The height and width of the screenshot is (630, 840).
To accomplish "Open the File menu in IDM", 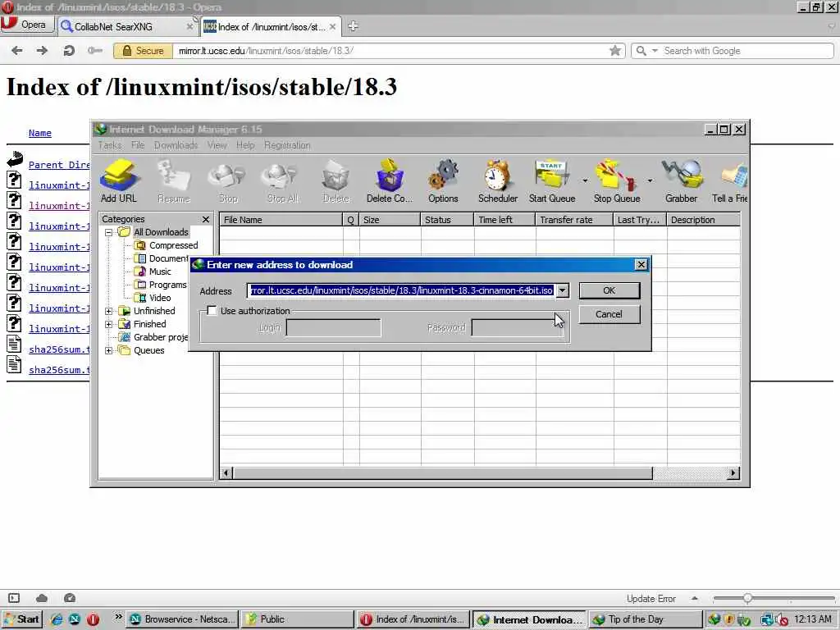I will (x=138, y=145).
